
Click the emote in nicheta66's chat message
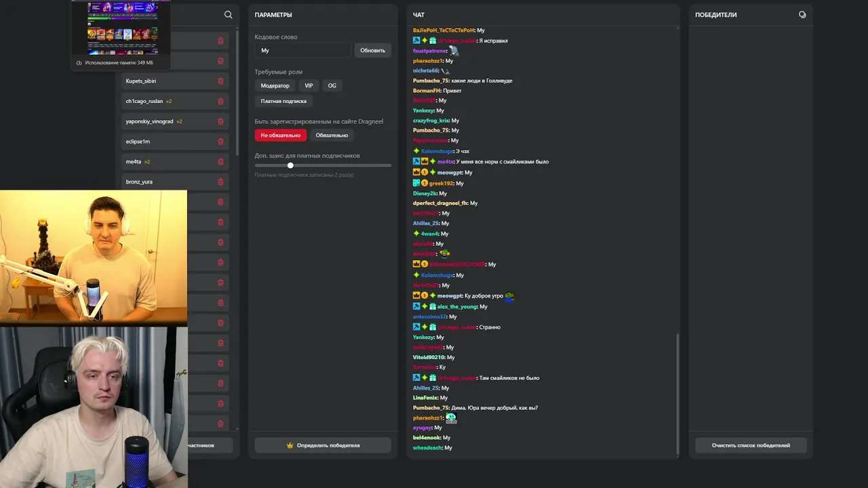pos(445,70)
